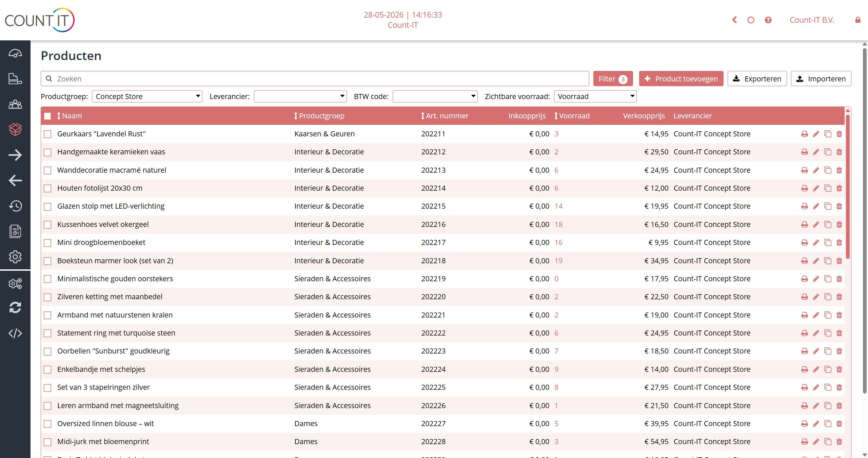Click the sync arrows icon in the sidebar

[15, 307]
